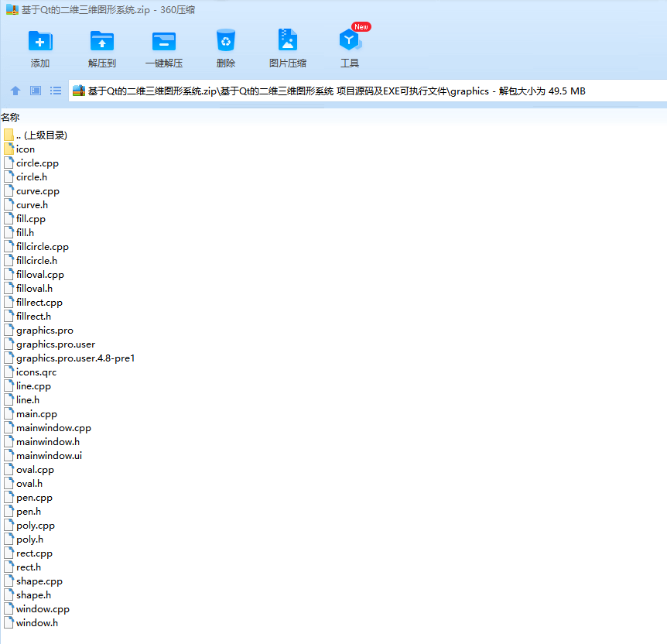Open the 图片压缩 image compression tool
Viewport: 667px width, 644px height.
tap(288, 39)
